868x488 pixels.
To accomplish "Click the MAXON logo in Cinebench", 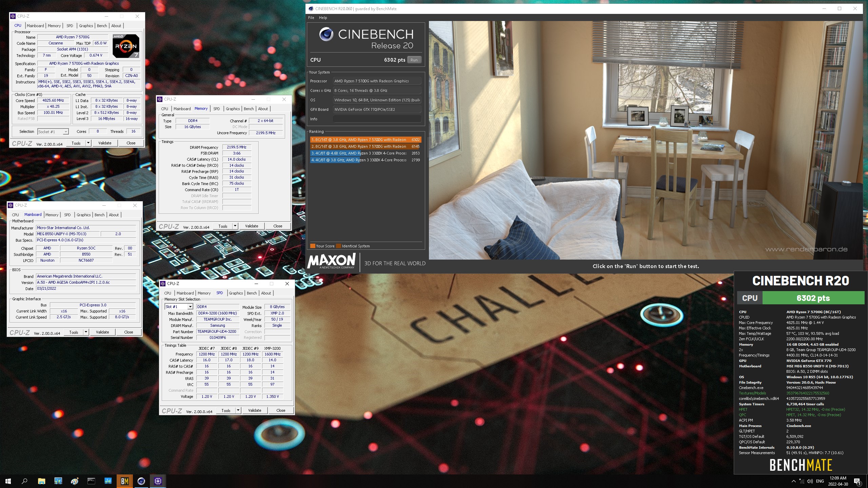I will (332, 262).
